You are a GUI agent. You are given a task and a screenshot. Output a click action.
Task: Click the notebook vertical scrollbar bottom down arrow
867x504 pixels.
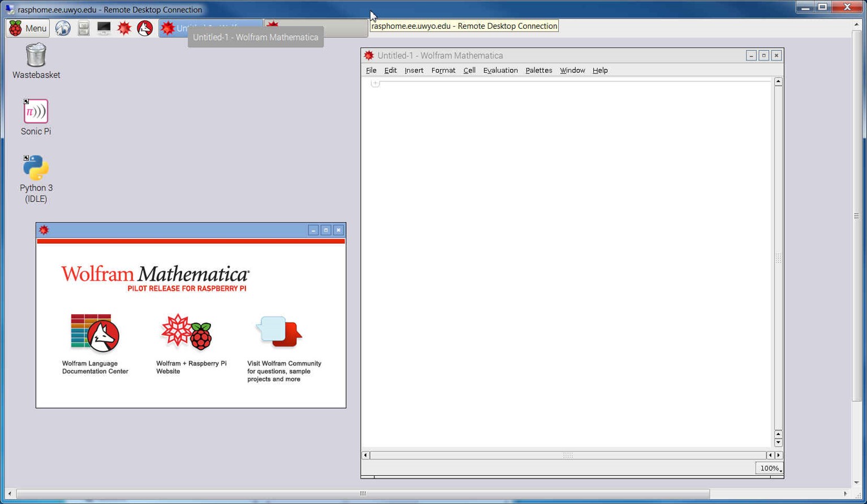778,442
